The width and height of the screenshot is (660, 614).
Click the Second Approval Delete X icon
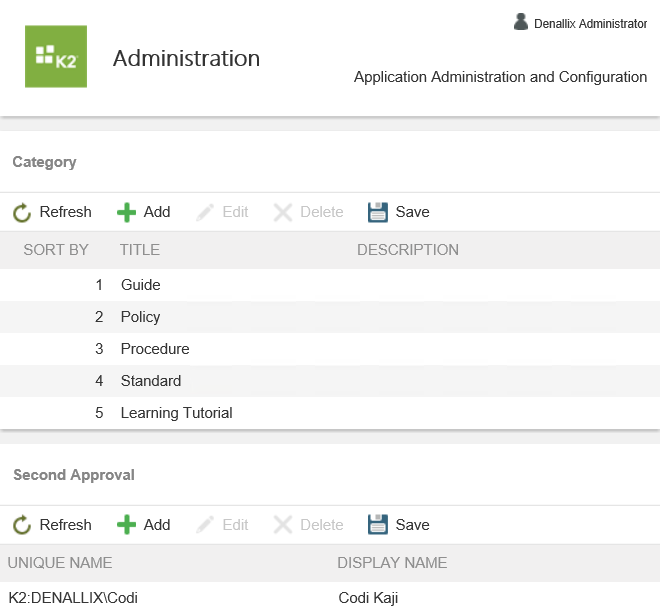(x=284, y=525)
